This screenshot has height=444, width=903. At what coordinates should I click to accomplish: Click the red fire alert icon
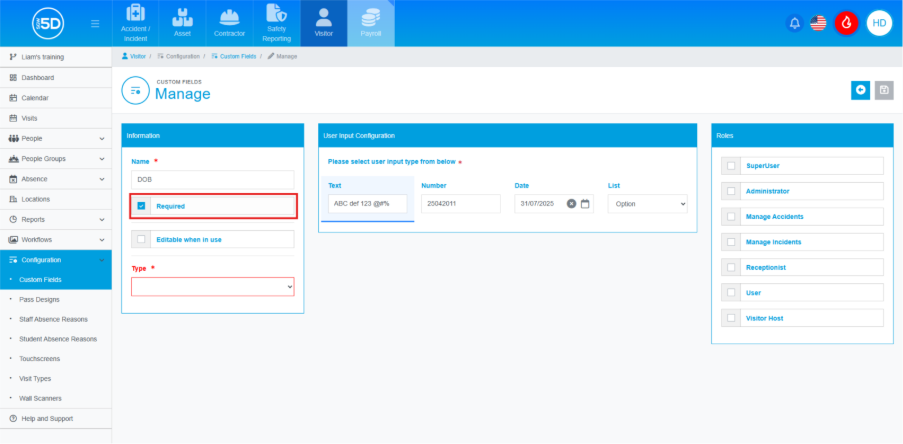[x=847, y=23]
